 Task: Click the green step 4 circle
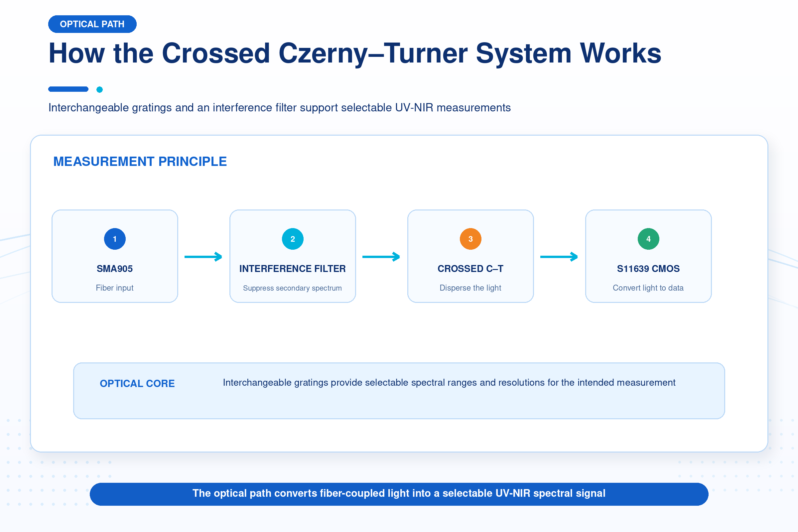pyautogui.click(x=648, y=239)
